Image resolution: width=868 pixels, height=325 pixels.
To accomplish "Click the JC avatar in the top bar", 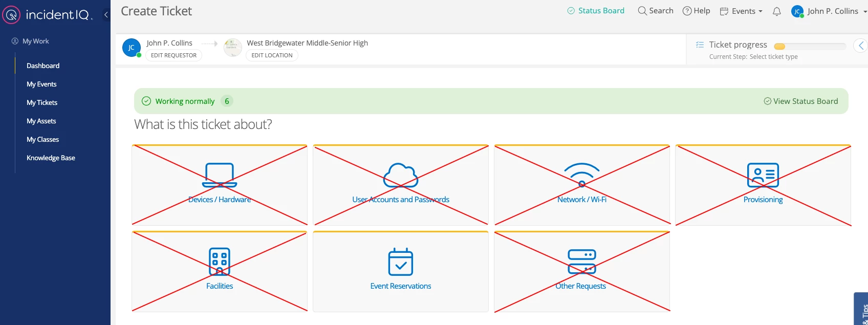I will coord(797,11).
